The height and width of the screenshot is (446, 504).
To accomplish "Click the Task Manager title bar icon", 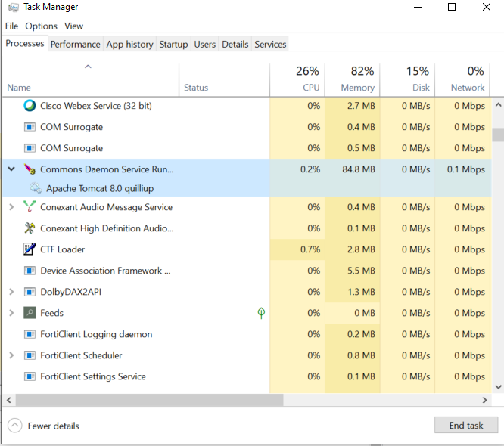I will (x=13, y=7).
